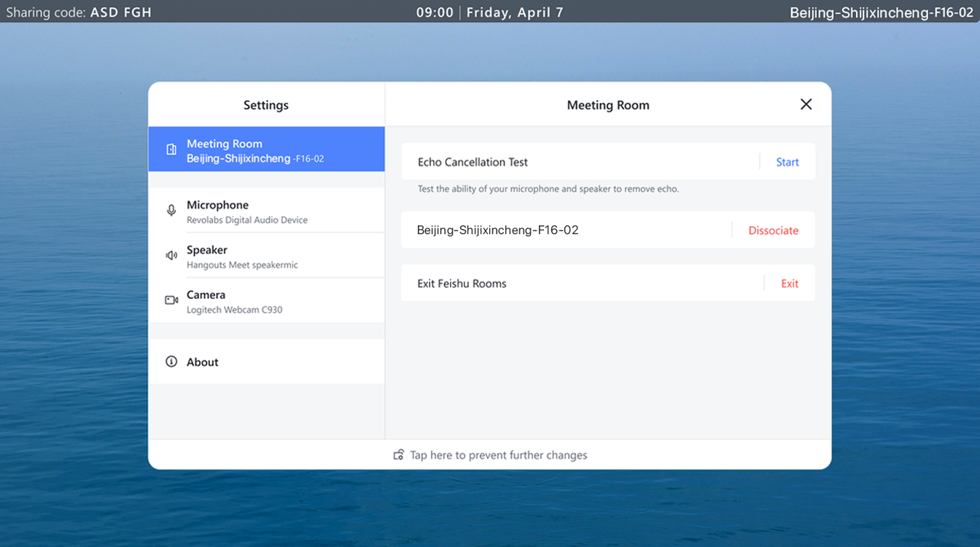Screen dimensions: 980x547
Task: Tap the 'prevent further changes' text
Action: coord(498,455)
